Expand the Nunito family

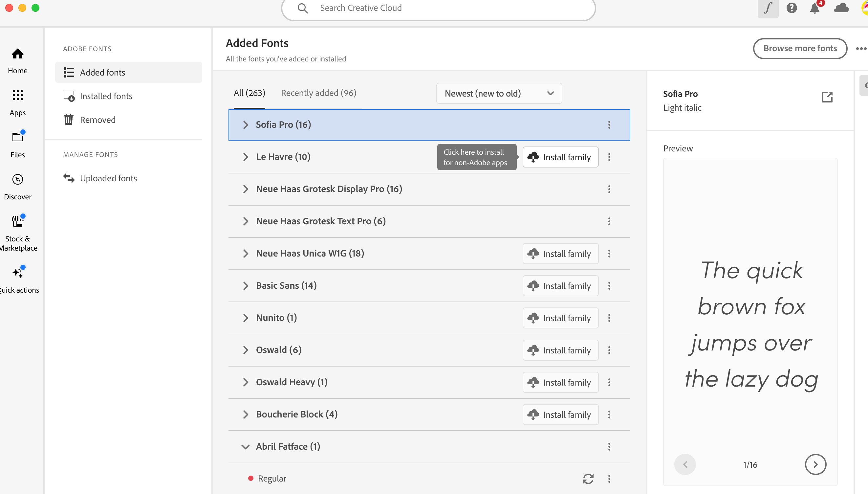click(246, 318)
